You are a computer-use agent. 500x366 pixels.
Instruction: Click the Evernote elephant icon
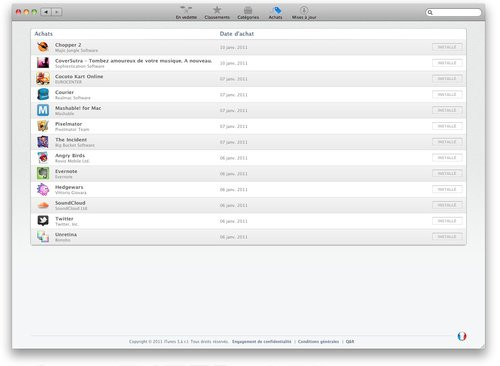click(43, 173)
